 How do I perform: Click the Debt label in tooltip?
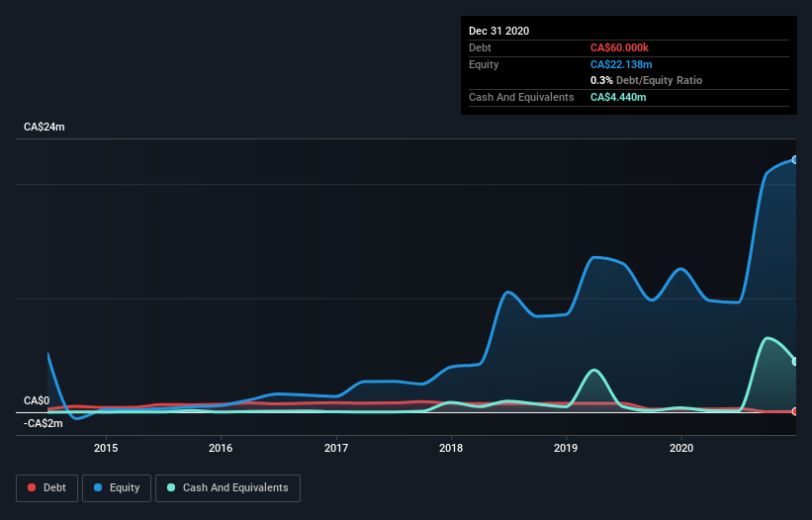480,47
